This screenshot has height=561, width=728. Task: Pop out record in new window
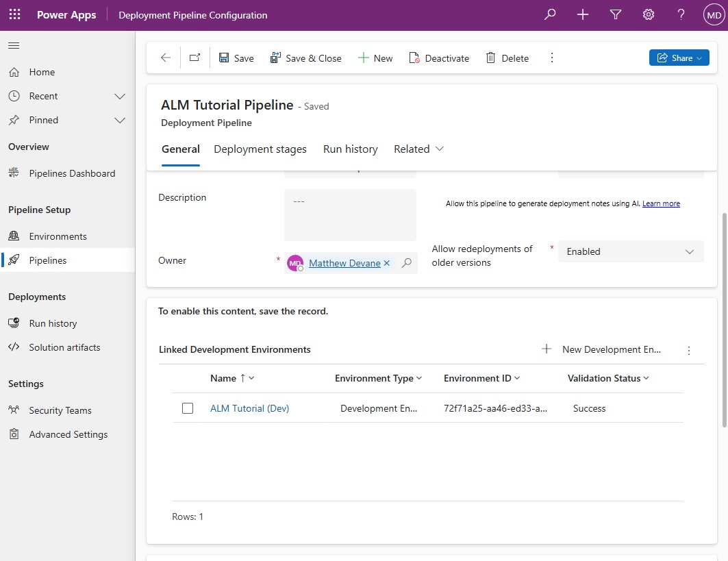(194, 58)
